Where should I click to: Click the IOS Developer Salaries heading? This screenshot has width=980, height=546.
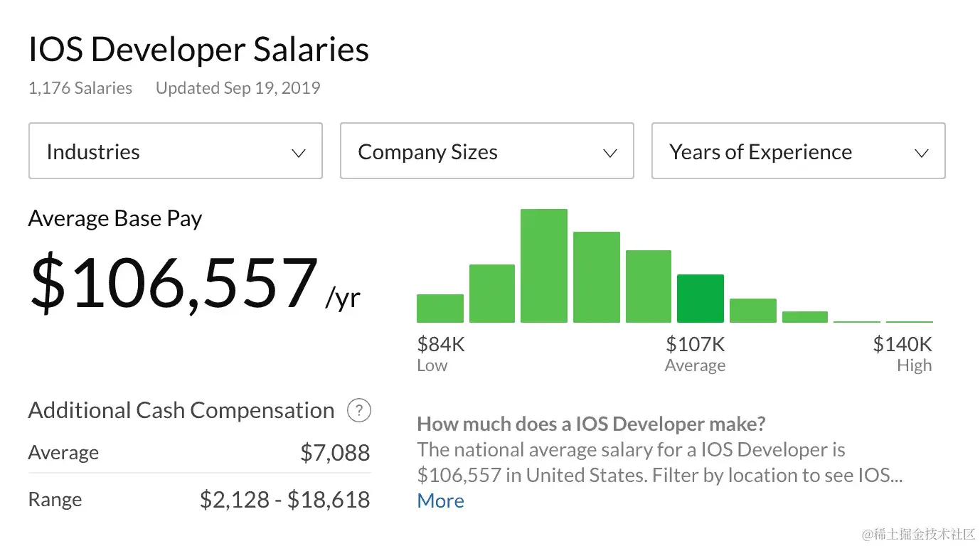pos(198,48)
